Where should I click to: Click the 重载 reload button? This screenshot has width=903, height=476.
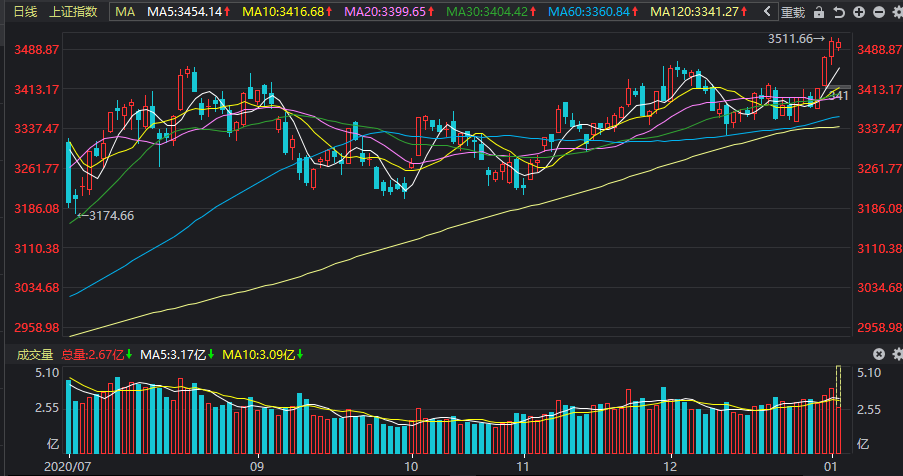pos(792,12)
